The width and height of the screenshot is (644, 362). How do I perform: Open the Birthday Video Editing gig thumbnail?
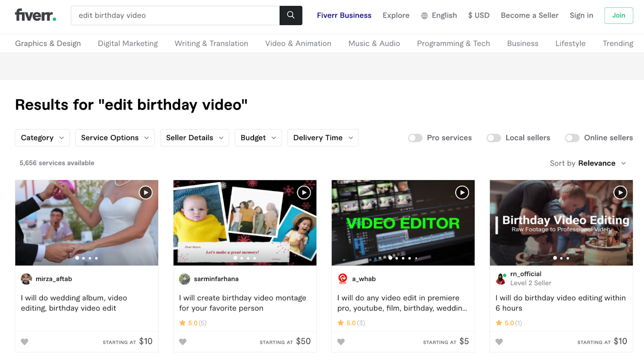[x=561, y=223]
